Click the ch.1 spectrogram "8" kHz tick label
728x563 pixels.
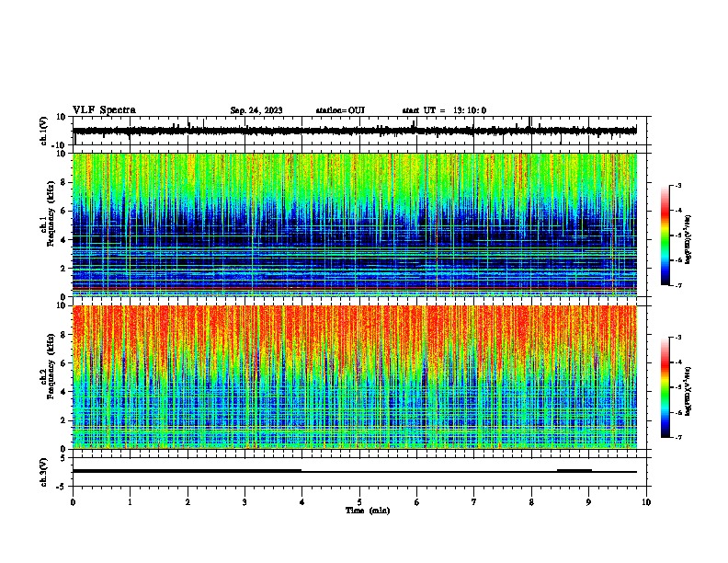click(64, 182)
